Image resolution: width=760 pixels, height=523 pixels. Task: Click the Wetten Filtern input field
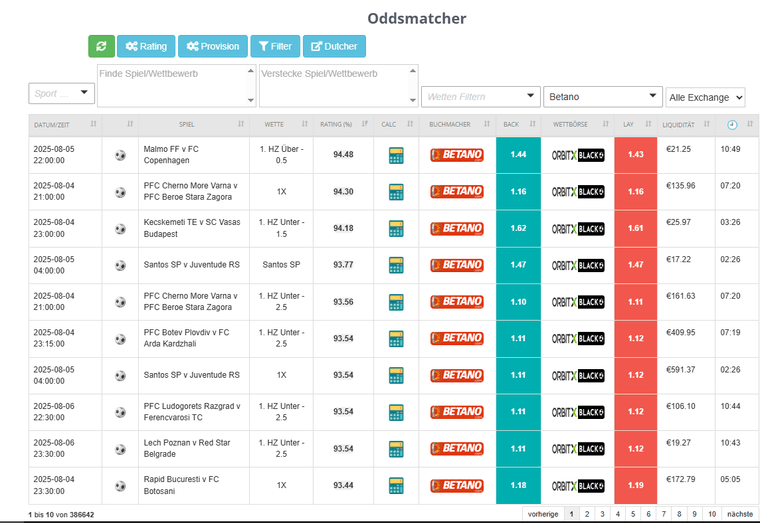tap(480, 97)
